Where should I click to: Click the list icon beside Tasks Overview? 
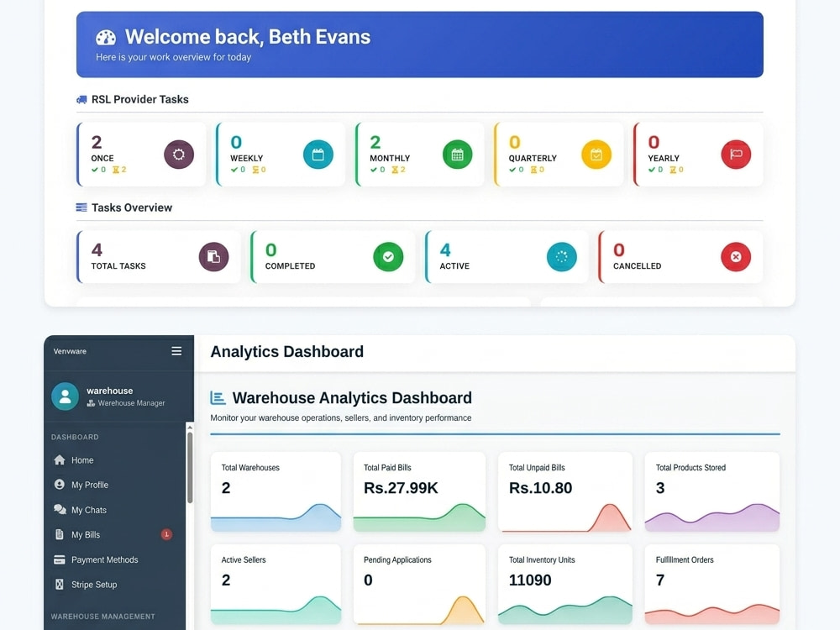coord(81,207)
